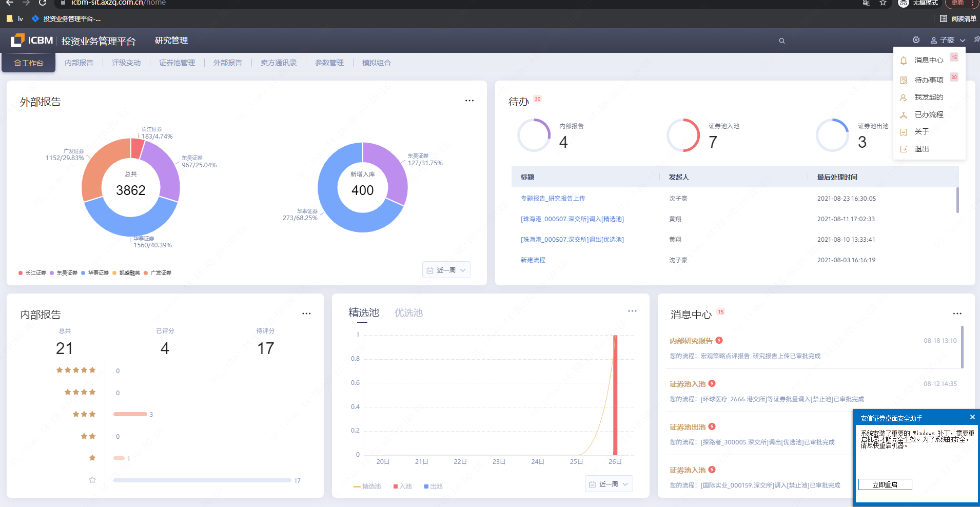This screenshot has width=980, height=507.
Task: Click calendar icon in 外部报告 近一周 selector
Action: [x=430, y=270]
